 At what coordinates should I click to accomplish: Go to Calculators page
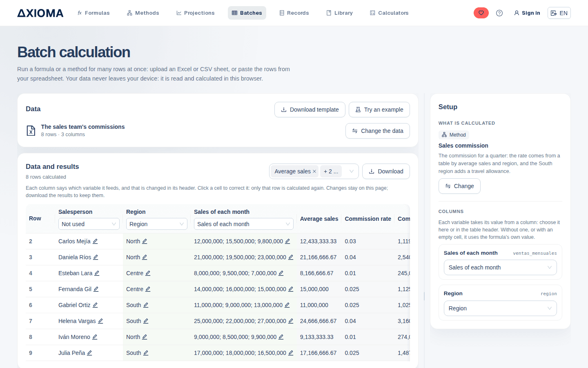pos(389,13)
